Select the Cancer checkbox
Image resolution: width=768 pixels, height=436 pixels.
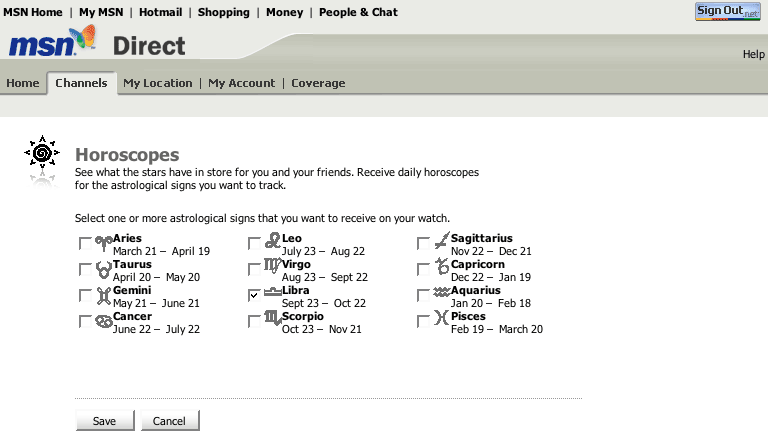[x=85, y=321]
